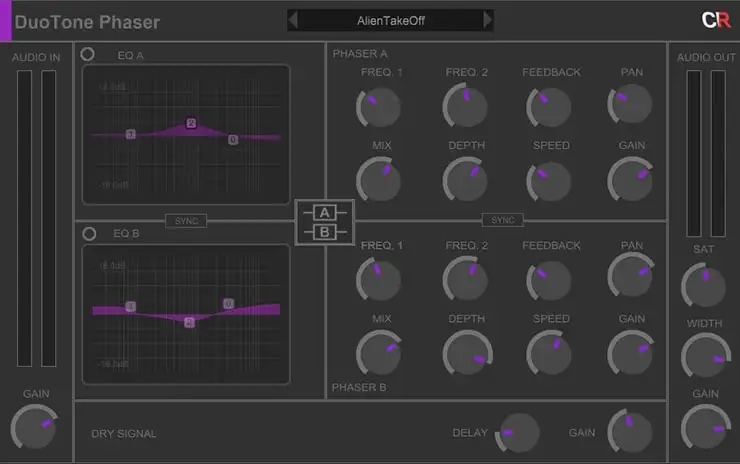Click Phaser B PAN knob
Image resolution: width=740 pixels, height=464 pixels.
click(x=631, y=275)
